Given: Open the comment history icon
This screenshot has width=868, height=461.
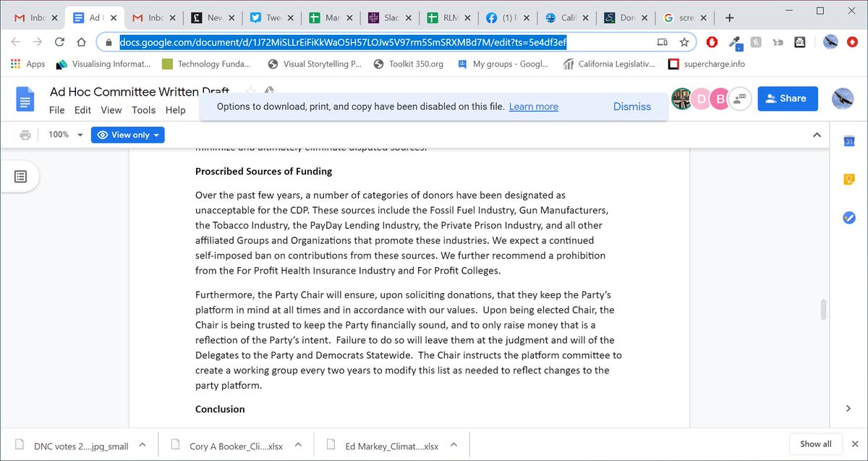Looking at the screenshot, I should [x=739, y=99].
